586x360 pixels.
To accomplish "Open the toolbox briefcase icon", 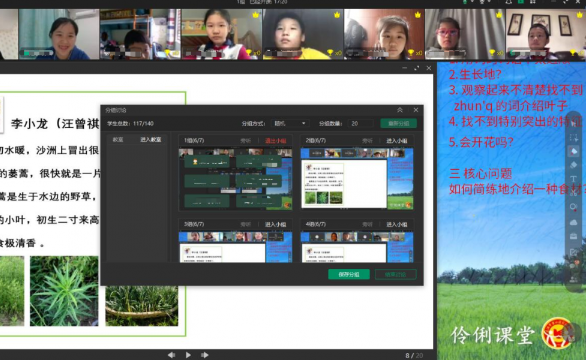I will pos(574,236).
